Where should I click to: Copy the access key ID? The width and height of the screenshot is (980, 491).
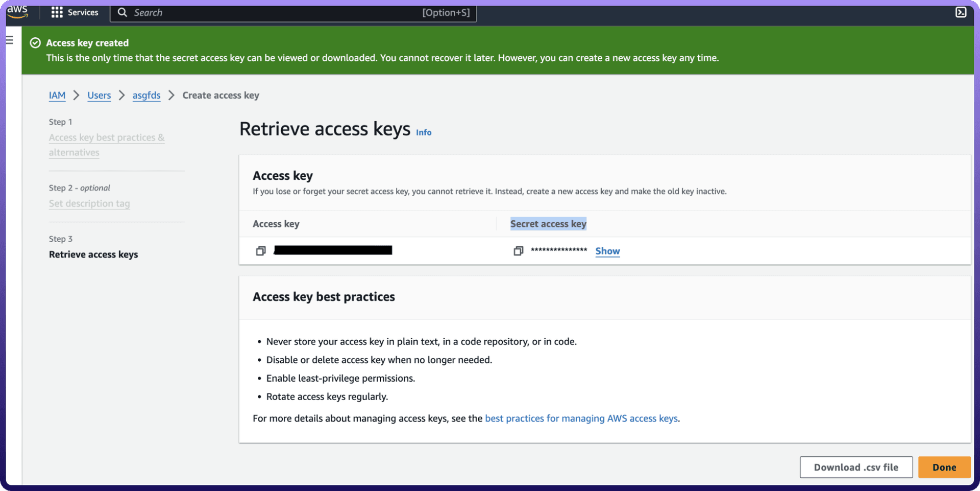261,251
